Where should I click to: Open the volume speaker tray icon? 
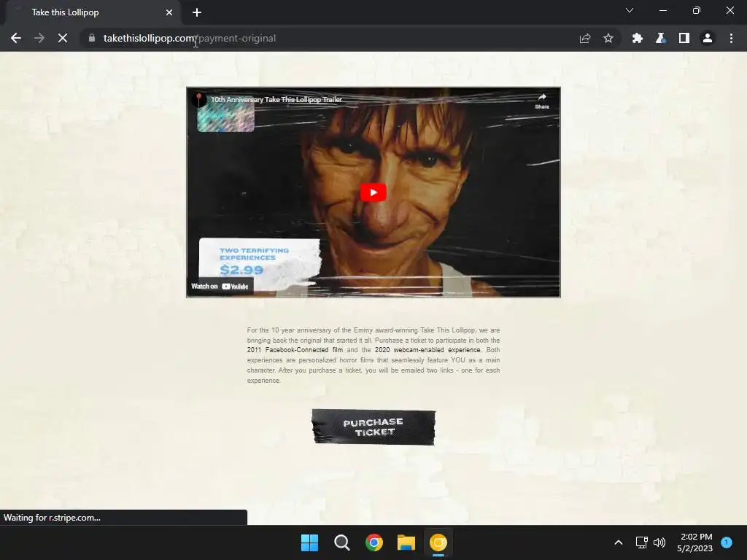tap(659, 542)
